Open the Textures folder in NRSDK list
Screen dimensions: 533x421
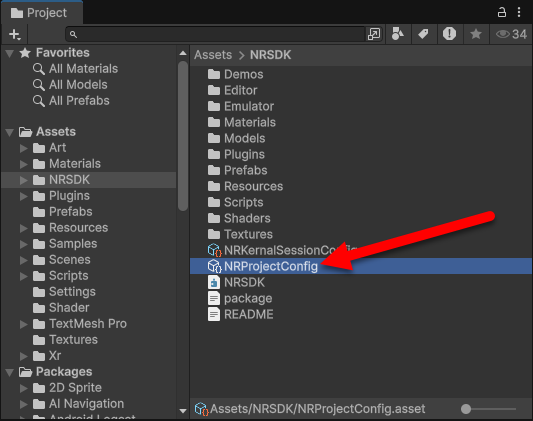tap(240, 234)
